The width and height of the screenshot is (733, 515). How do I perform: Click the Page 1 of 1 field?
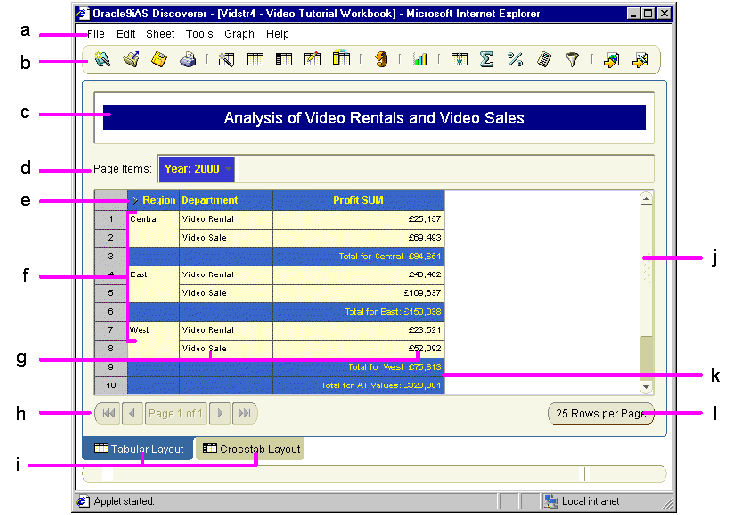tap(175, 413)
